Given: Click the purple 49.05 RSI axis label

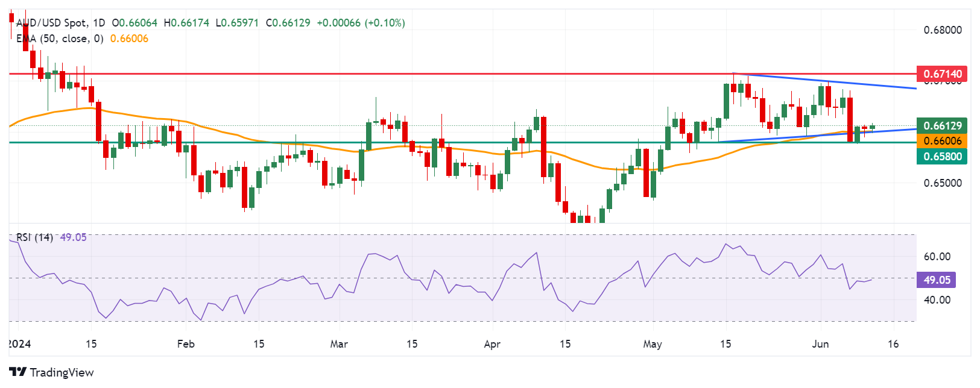Looking at the screenshot, I should click(x=937, y=280).
